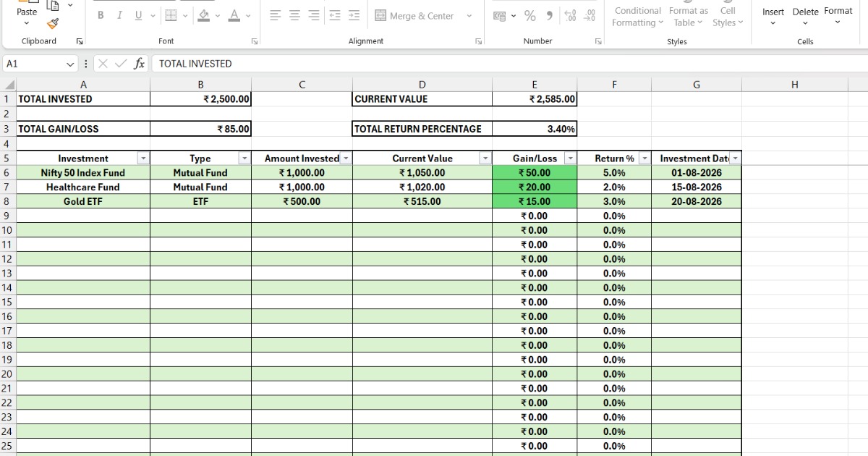The image size is (868, 456).
Task: Align text left
Action: coord(276,15)
